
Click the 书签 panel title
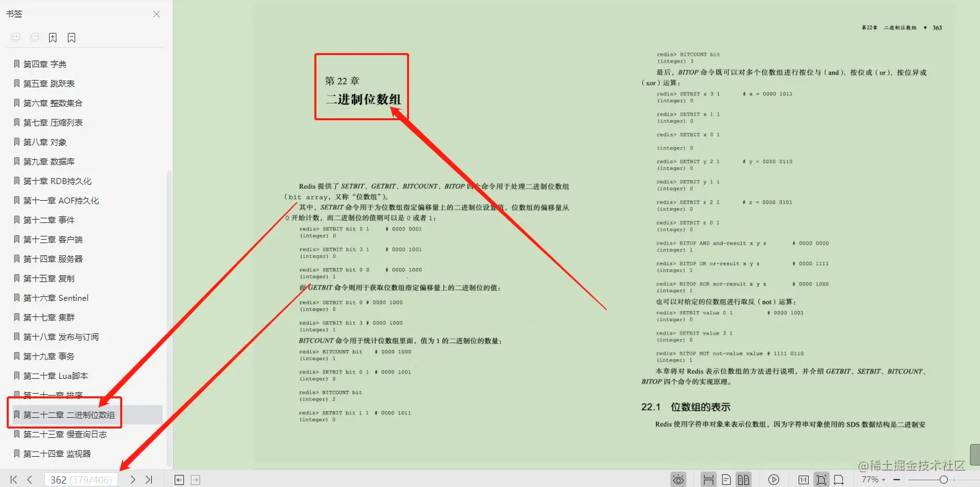(14, 14)
